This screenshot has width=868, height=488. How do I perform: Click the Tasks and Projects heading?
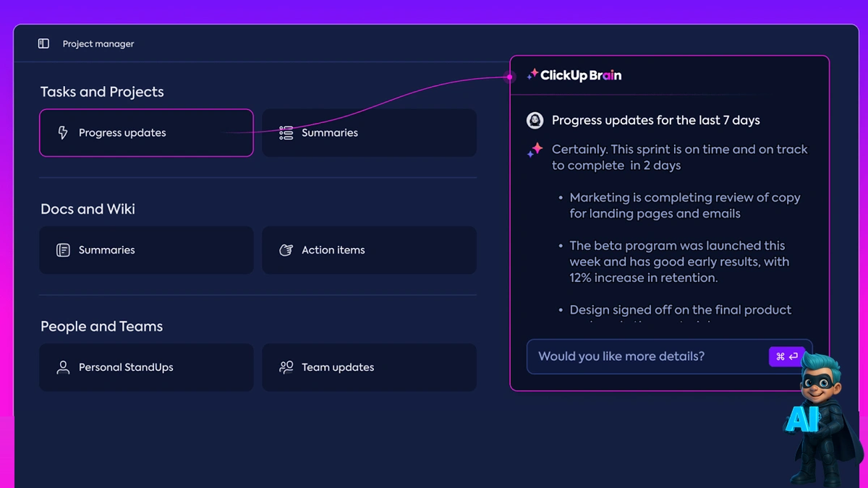[102, 92]
